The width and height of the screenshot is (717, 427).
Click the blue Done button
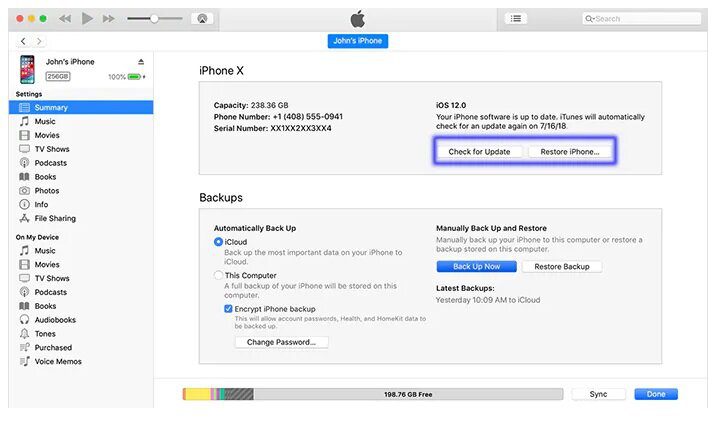[x=656, y=394]
